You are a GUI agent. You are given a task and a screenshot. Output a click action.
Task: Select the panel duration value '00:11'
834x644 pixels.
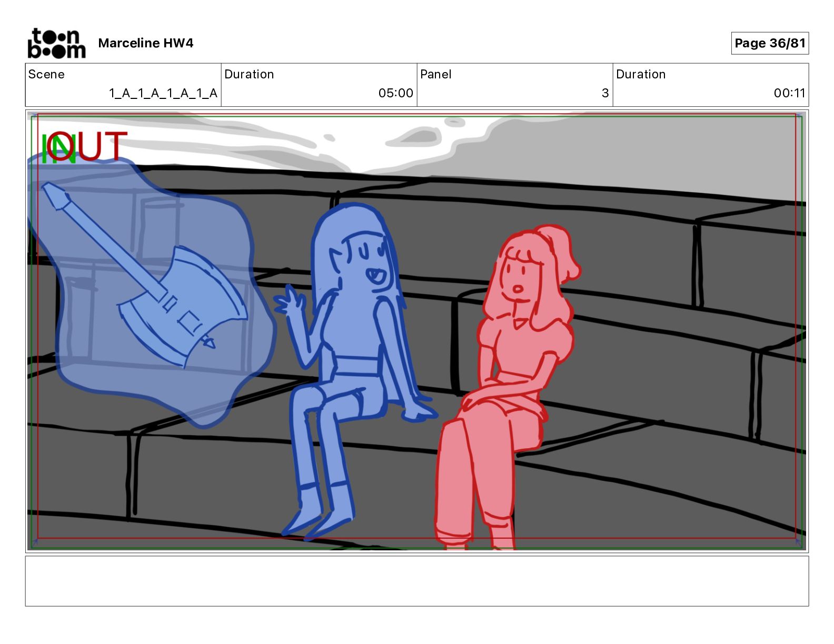click(789, 93)
